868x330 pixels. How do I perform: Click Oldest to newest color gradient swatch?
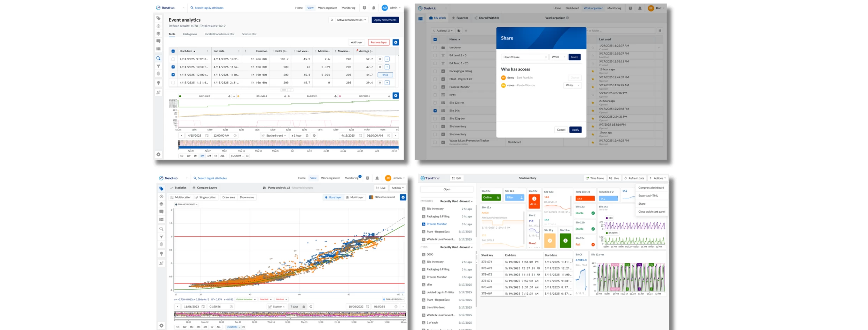coord(371,197)
